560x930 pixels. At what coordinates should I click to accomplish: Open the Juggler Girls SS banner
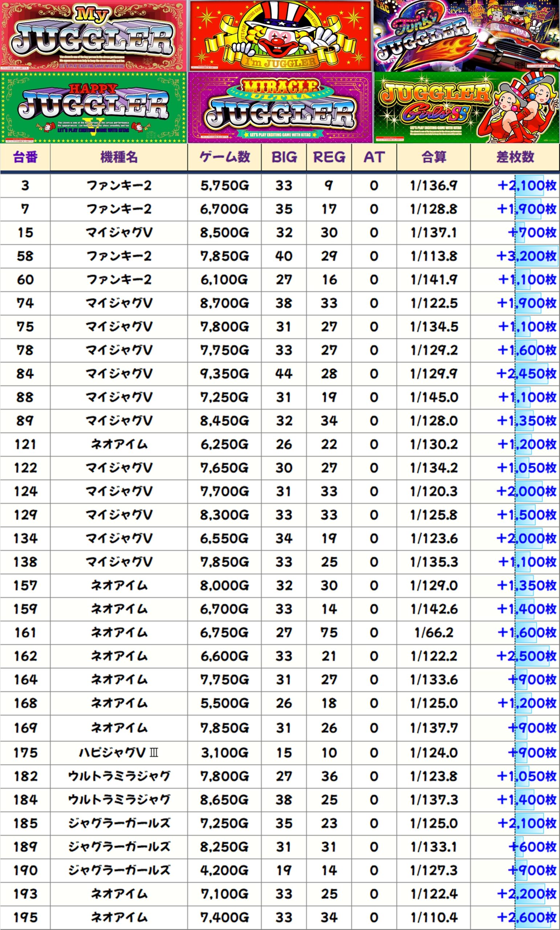(x=466, y=108)
